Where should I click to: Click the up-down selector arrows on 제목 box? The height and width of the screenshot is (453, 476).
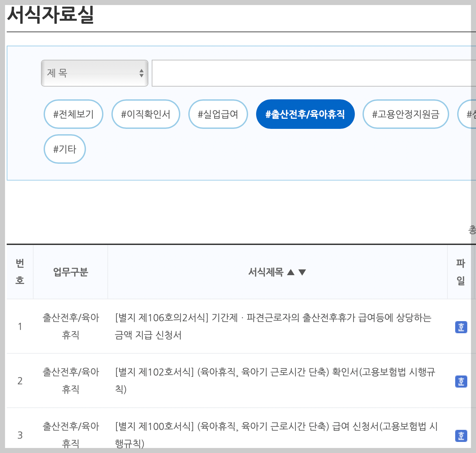[x=141, y=73]
